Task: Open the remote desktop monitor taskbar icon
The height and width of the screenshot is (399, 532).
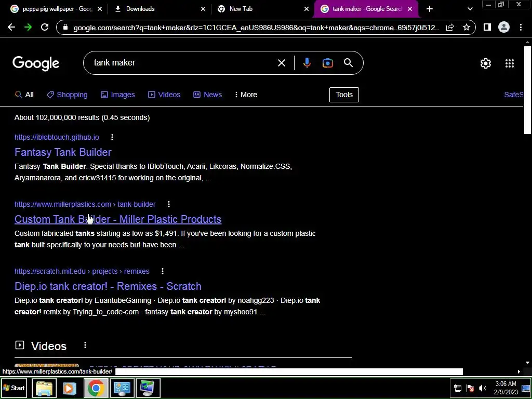Action: click(148, 388)
